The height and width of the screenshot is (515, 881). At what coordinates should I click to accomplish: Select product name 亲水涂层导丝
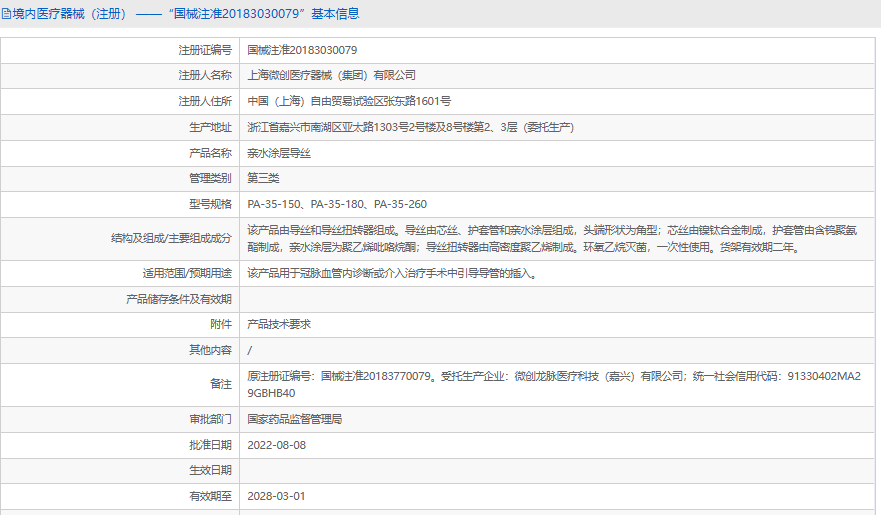(279, 153)
